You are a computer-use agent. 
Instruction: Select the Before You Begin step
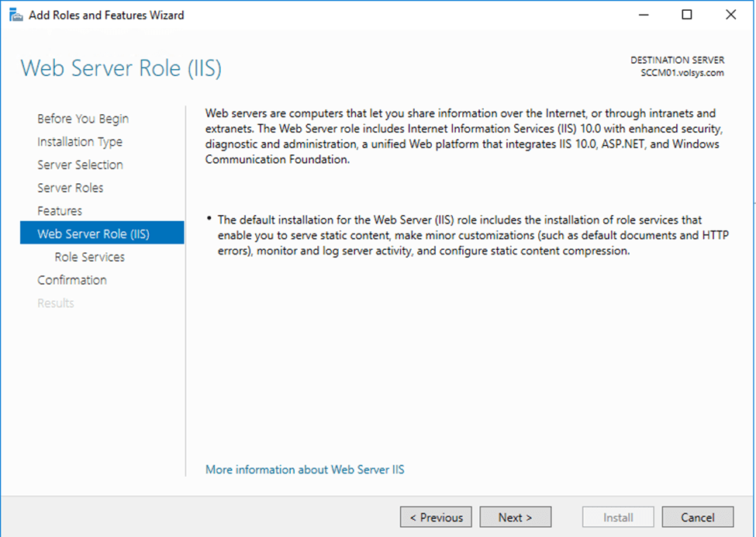coord(82,118)
